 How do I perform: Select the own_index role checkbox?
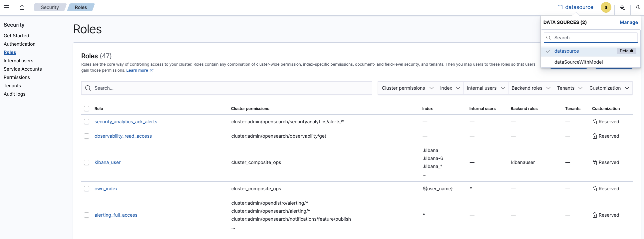[87, 189]
